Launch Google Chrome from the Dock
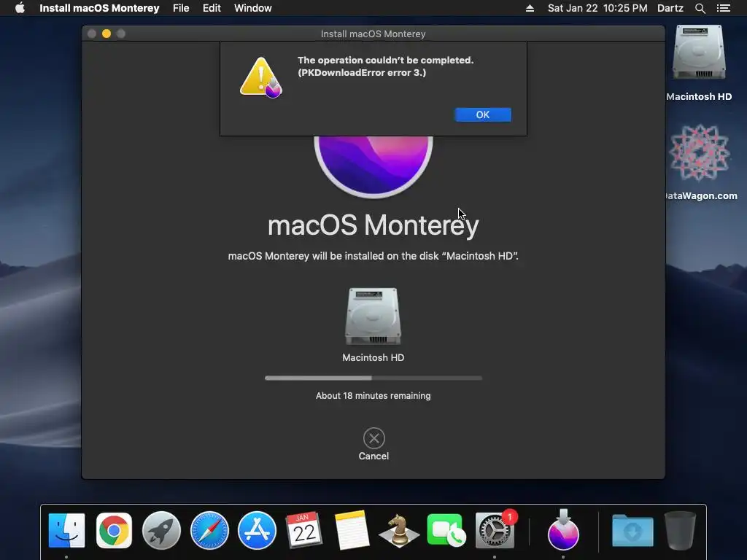Viewport: 747px width, 560px height. (114, 530)
